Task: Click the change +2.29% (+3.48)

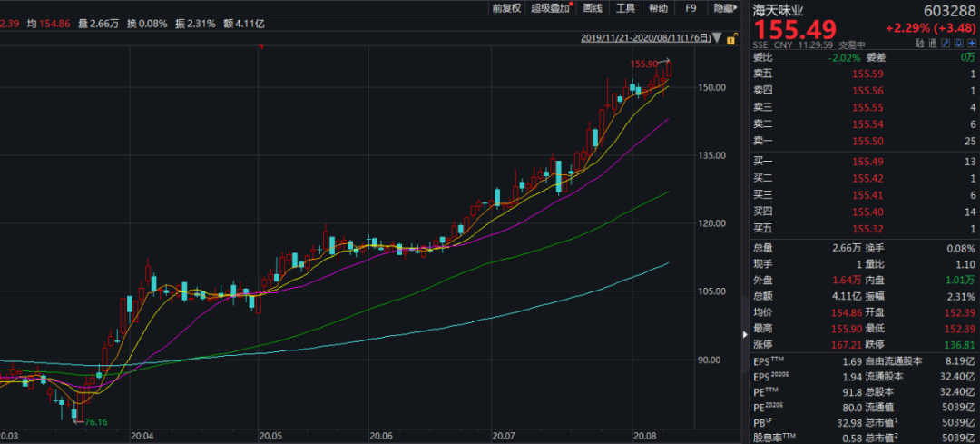Action: pos(931,28)
